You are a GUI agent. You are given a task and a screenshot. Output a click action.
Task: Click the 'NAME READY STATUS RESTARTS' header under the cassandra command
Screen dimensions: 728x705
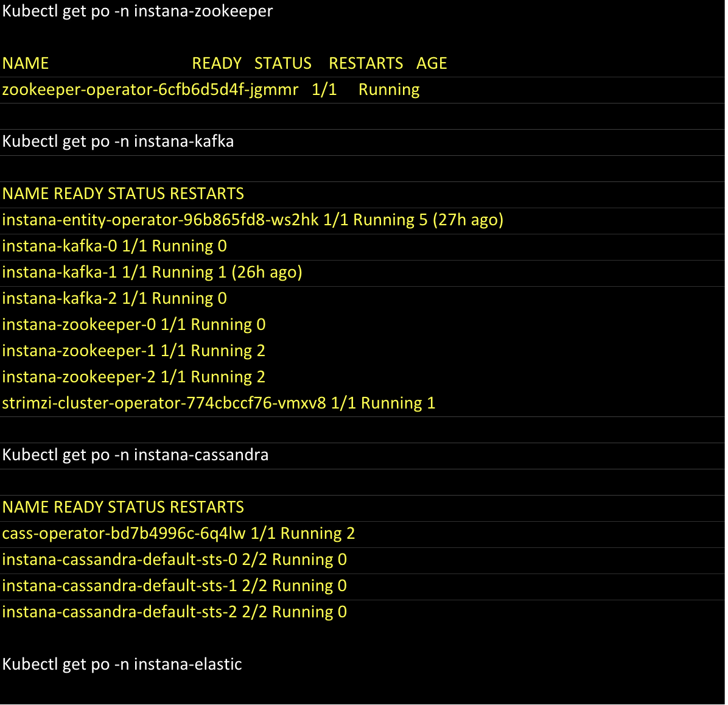click(123, 507)
